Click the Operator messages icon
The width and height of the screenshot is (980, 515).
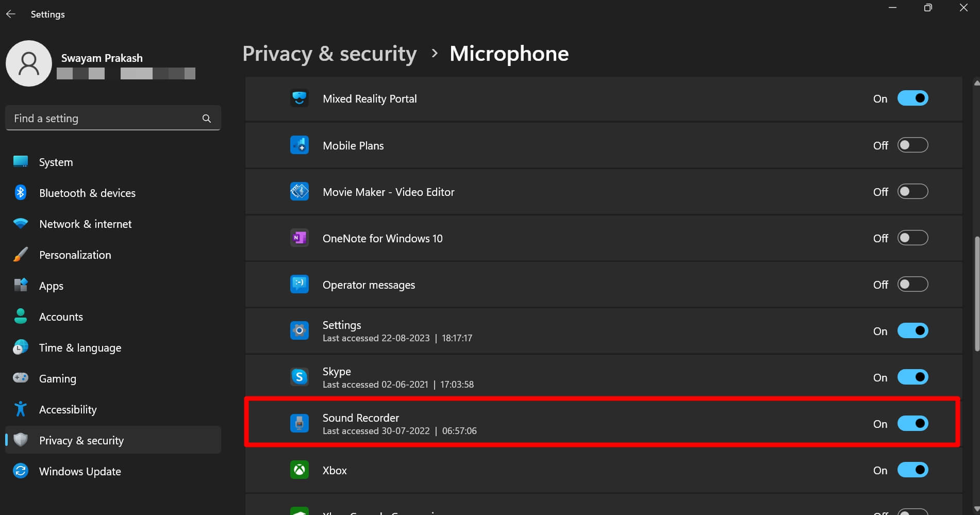click(x=299, y=284)
